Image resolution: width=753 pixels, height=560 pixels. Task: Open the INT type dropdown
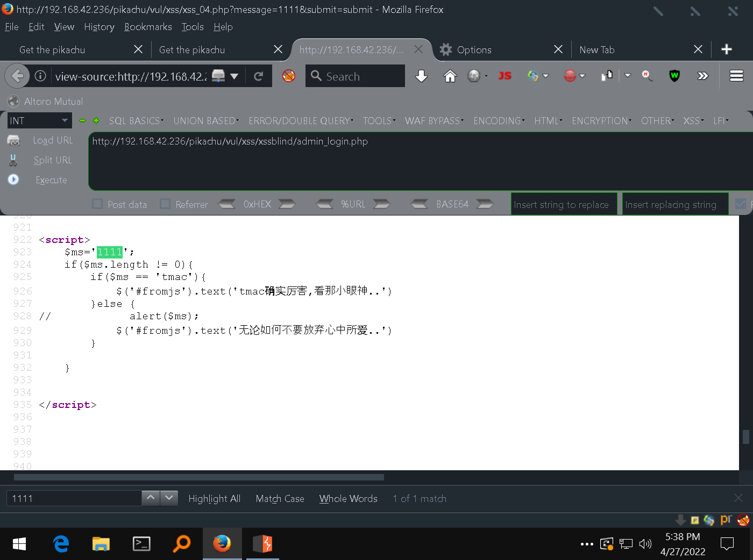point(39,120)
